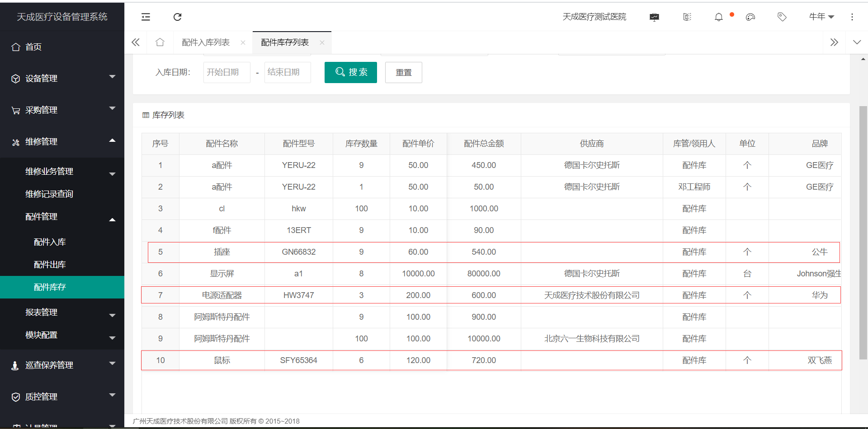Click 北京六一生物科技有限公司 supplier cell
868x429 pixels.
(592, 339)
